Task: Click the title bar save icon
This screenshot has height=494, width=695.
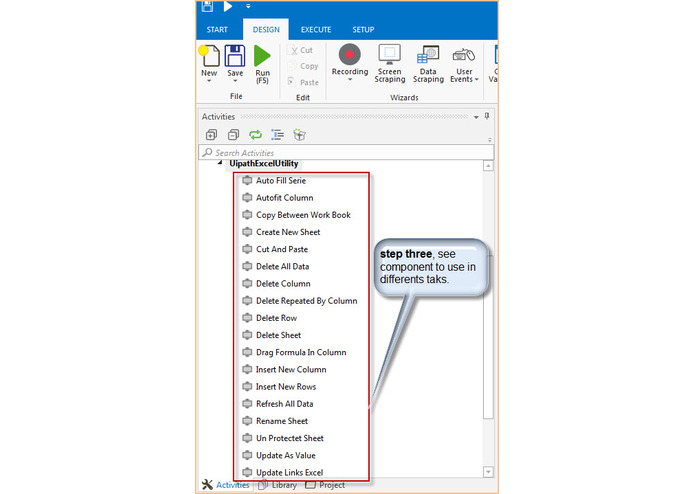Action: 207,6
